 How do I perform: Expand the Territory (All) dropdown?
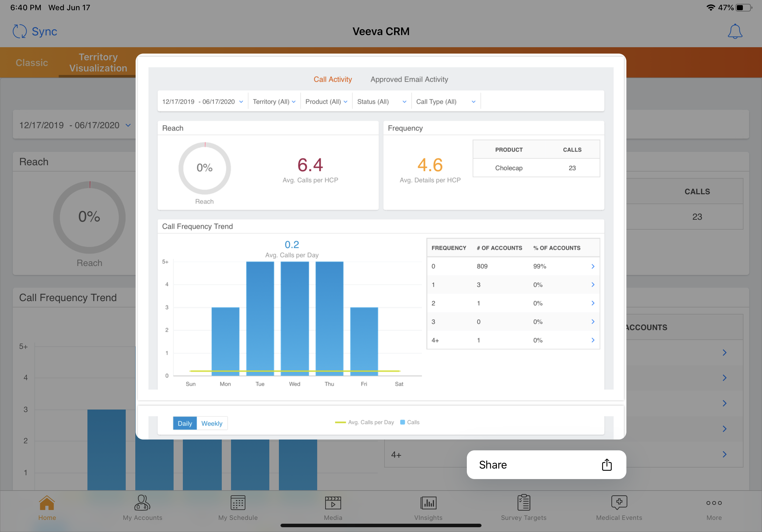tap(274, 102)
